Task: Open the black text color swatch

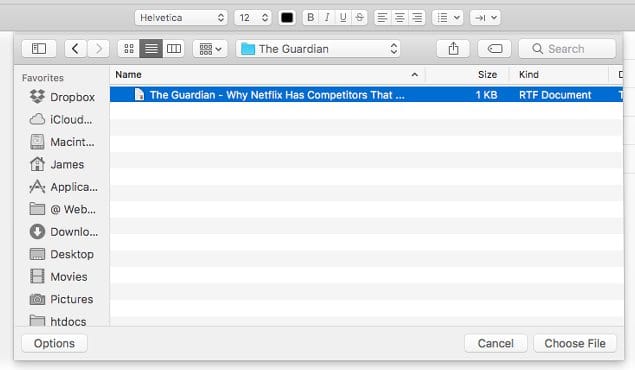Action: pos(287,17)
